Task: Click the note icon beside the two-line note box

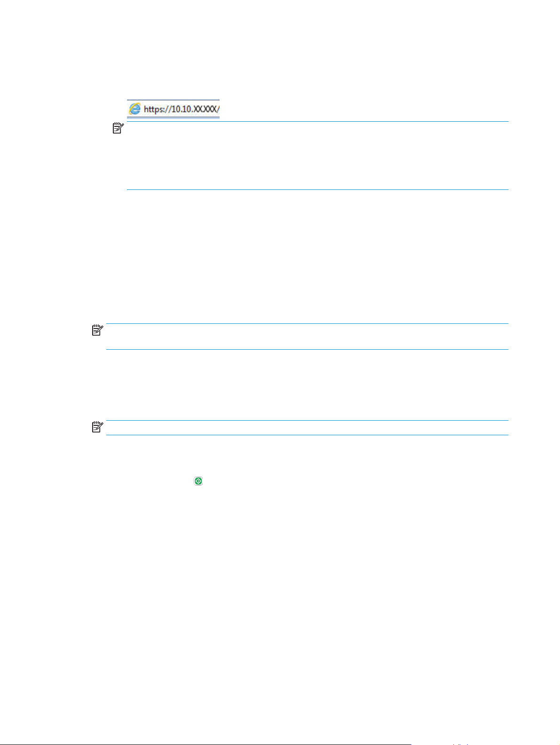Action: [x=97, y=330]
